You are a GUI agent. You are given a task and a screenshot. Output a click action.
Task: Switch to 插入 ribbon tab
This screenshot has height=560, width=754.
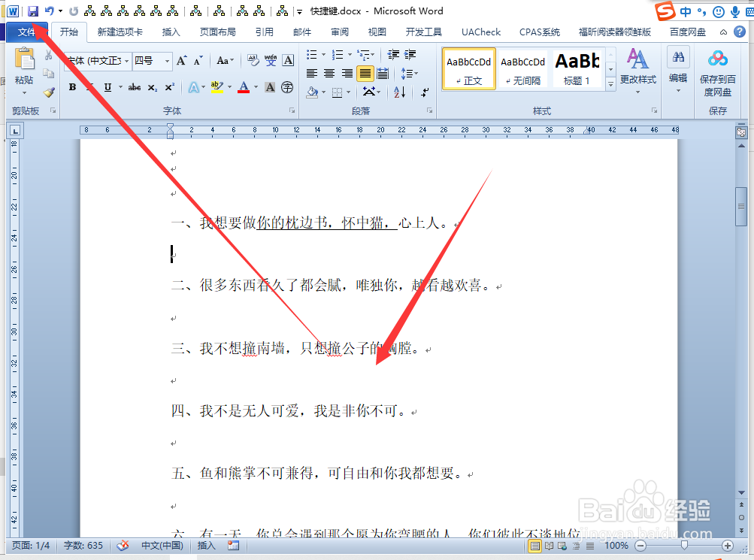click(171, 32)
